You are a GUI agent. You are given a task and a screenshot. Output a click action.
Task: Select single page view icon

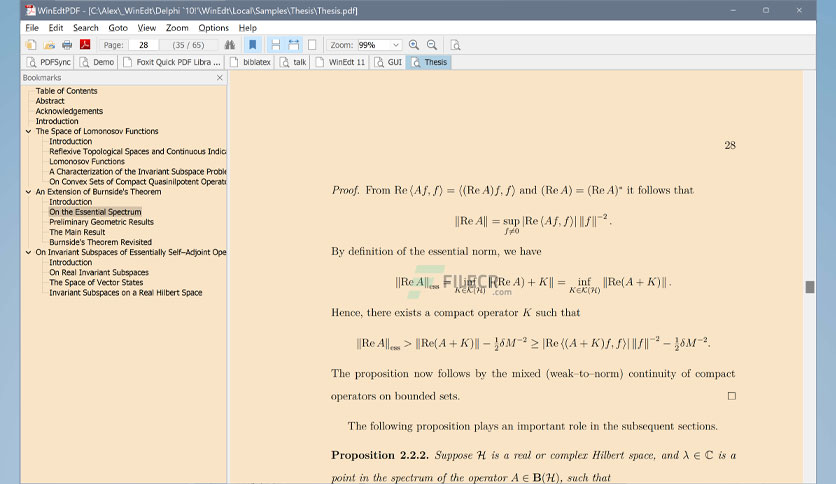coord(312,45)
